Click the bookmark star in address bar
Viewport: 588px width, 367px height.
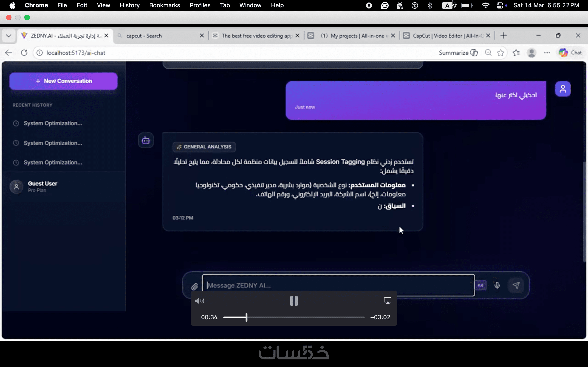pyautogui.click(x=500, y=53)
